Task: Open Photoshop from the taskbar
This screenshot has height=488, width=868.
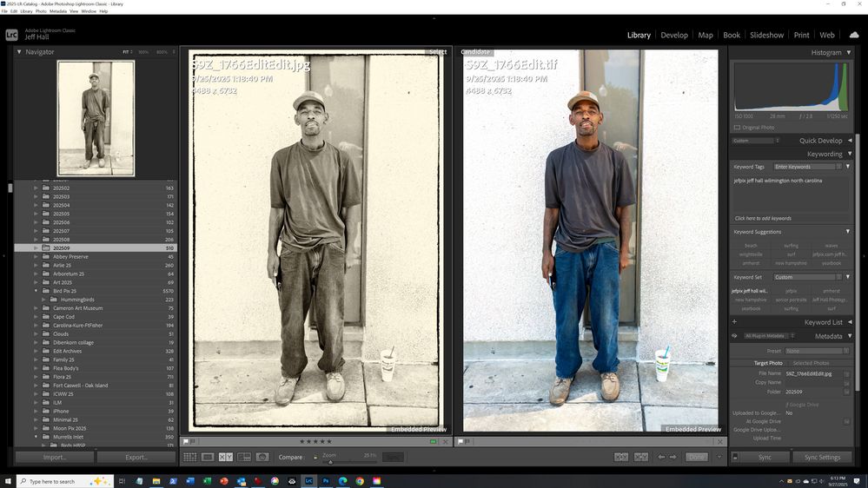Action: [x=326, y=481]
